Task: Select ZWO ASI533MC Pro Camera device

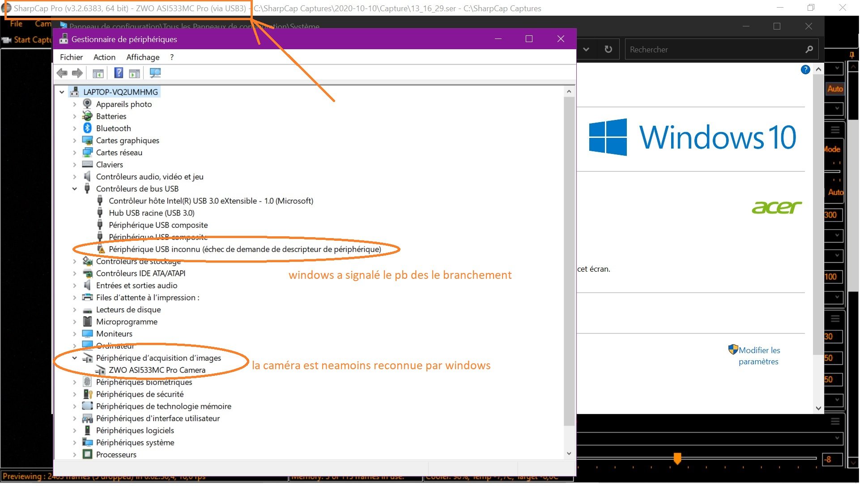Action: coord(157,370)
